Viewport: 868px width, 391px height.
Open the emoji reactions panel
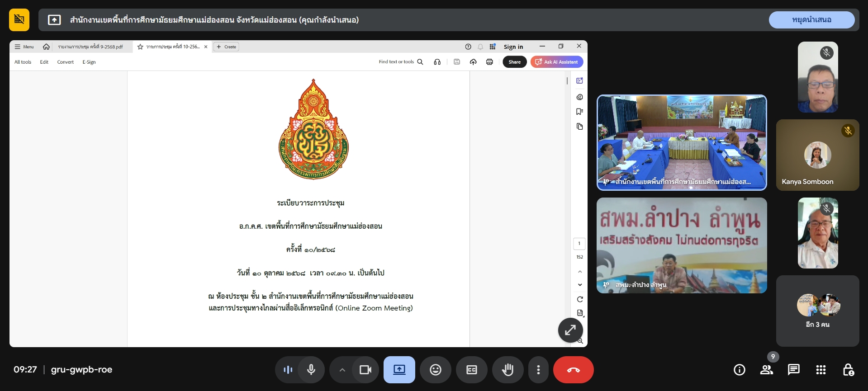tap(435, 370)
